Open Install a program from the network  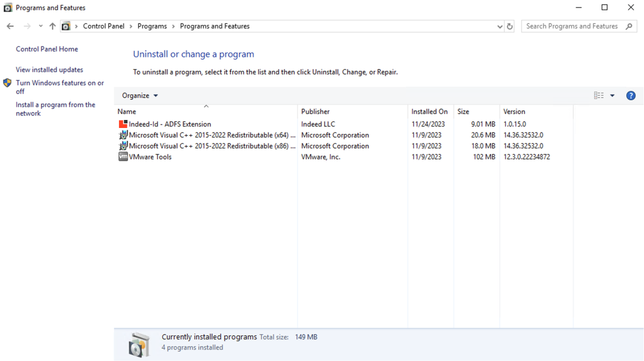pos(56,109)
